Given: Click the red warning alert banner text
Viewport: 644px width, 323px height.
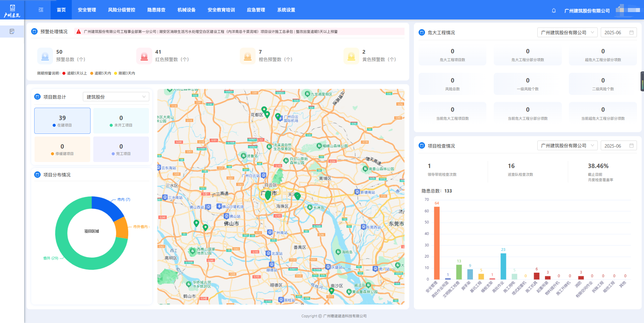Looking at the screenshot, I should click(x=210, y=32).
